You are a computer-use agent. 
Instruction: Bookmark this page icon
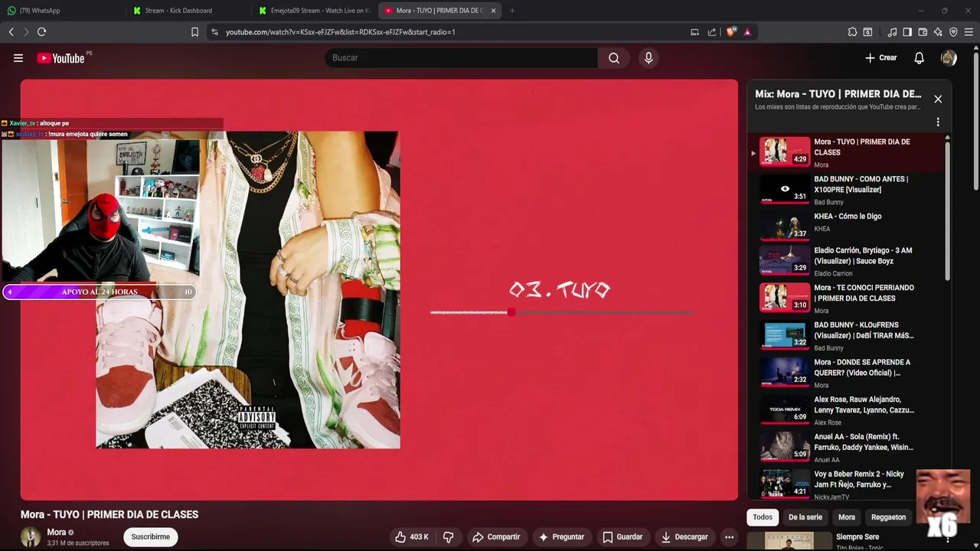pos(194,32)
